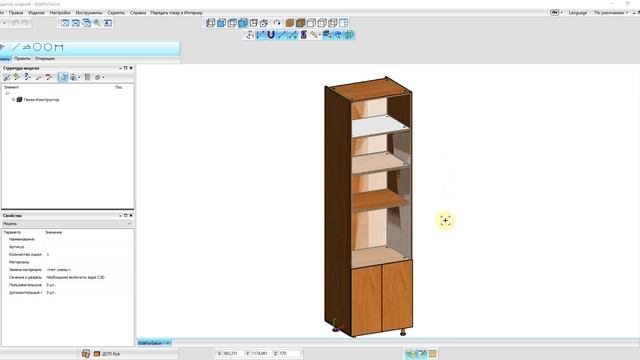Click the materials icon left of ДСП бук
Image resolution: width=640 pixels, height=360 pixels.
pos(85,353)
